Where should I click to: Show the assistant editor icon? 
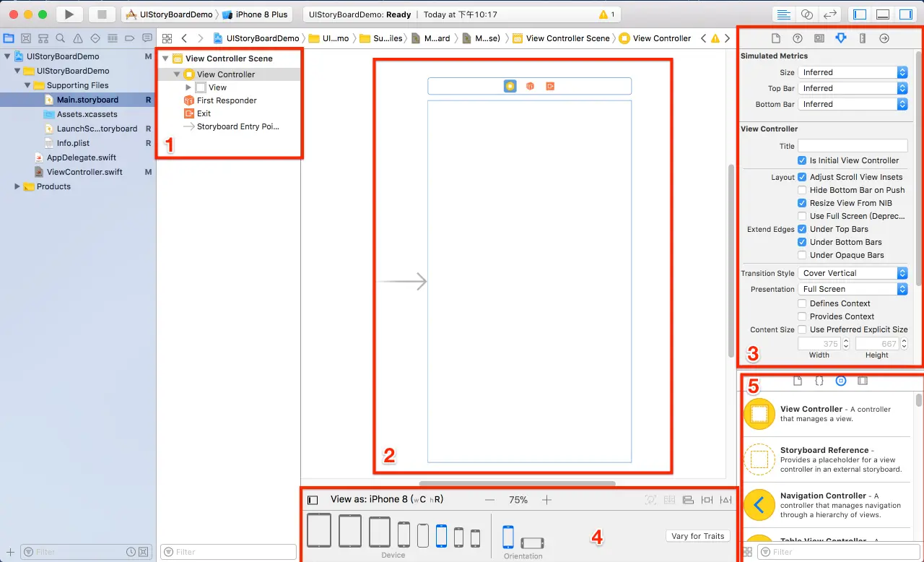click(x=807, y=14)
